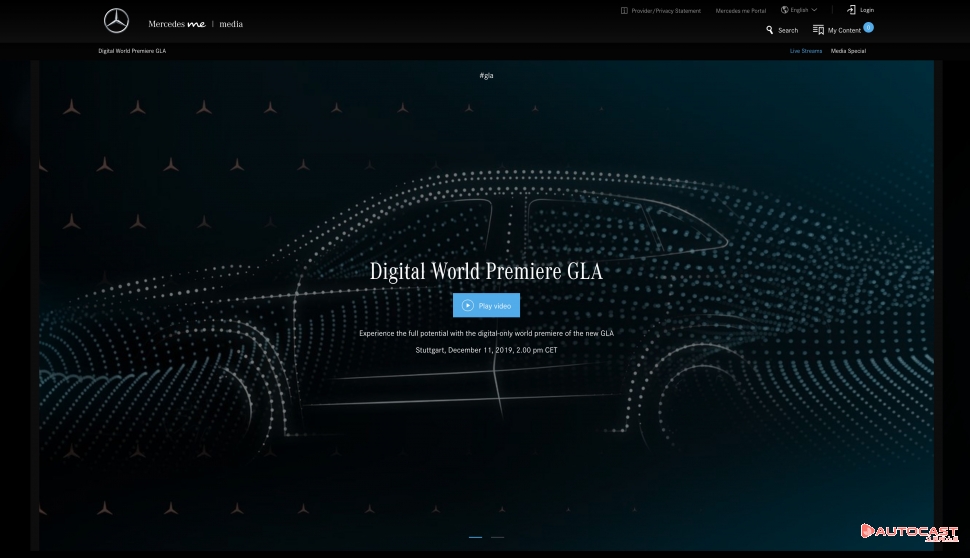
Task: Click the Digital World Premiere GLA breadcrumb
Action: point(132,51)
